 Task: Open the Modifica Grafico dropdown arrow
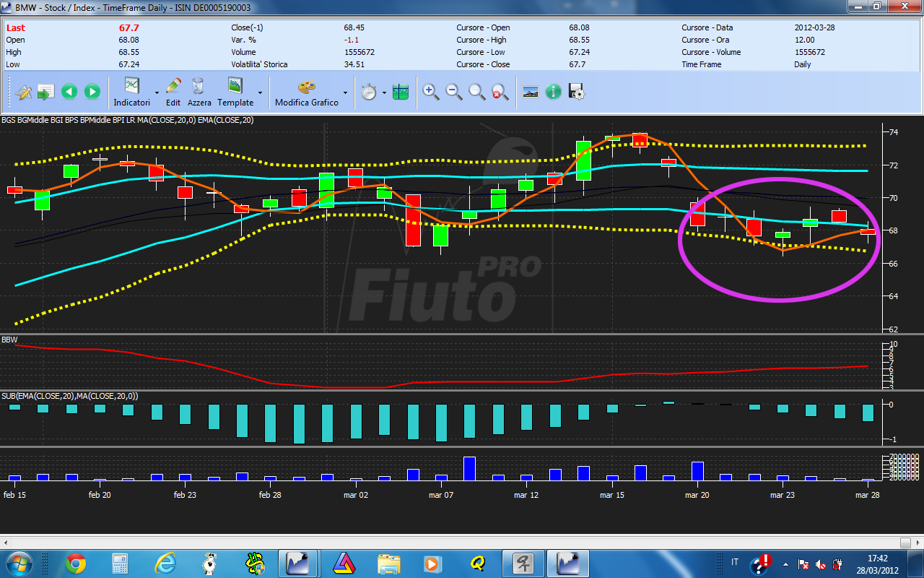point(345,92)
